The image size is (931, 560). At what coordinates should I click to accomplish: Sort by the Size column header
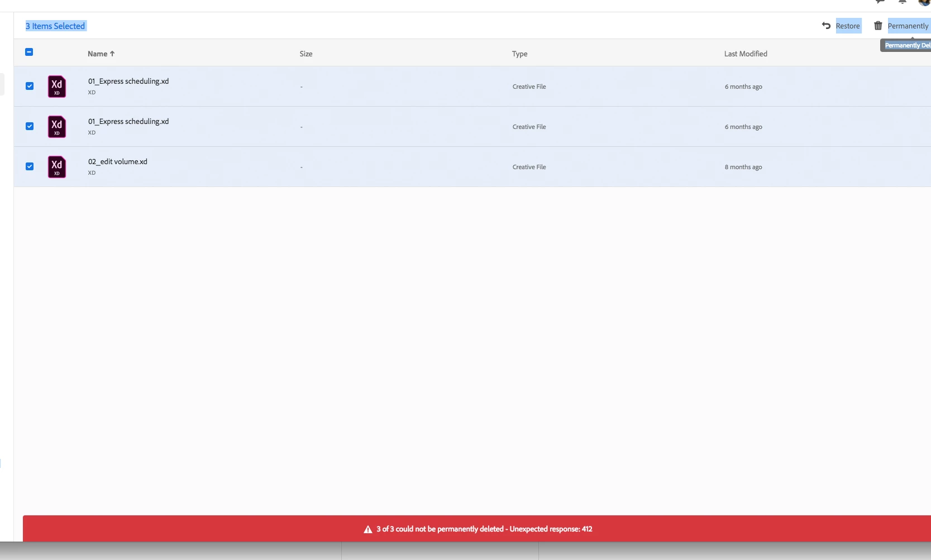(x=306, y=54)
